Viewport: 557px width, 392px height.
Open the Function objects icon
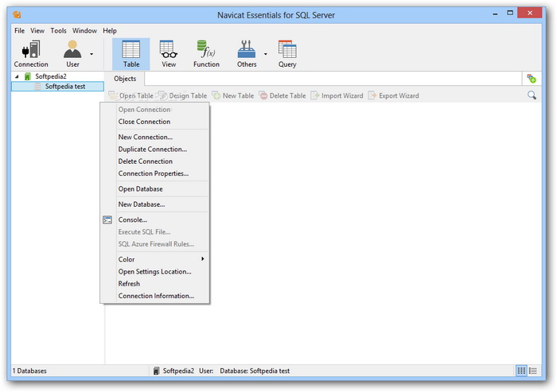point(206,52)
